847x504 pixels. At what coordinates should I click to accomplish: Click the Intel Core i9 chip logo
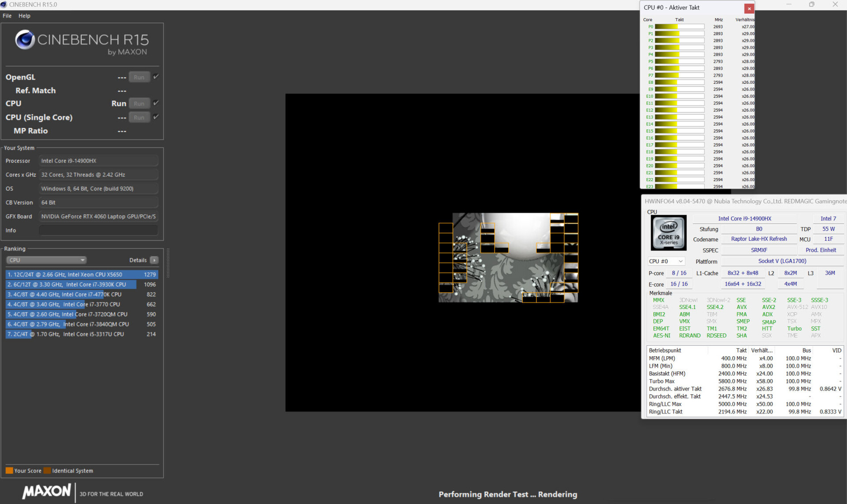tap(668, 232)
